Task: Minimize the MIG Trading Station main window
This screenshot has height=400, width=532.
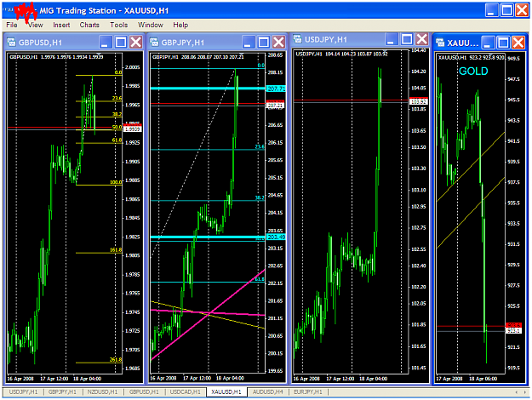Action: click(x=491, y=10)
